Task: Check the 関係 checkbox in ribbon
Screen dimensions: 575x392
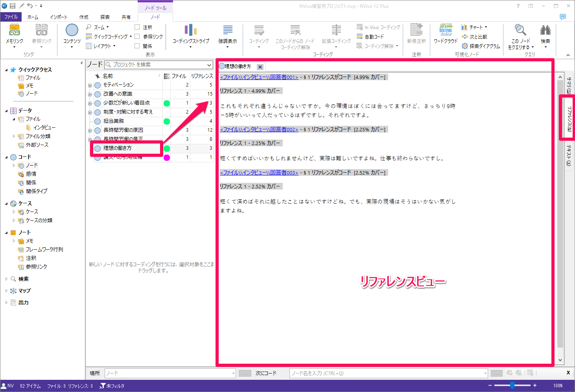Action: pyautogui.click(x=137, y=46)
